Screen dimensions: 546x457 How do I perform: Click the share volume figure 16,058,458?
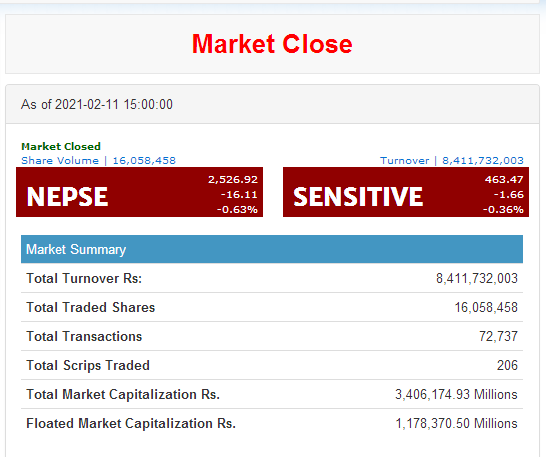144,161
